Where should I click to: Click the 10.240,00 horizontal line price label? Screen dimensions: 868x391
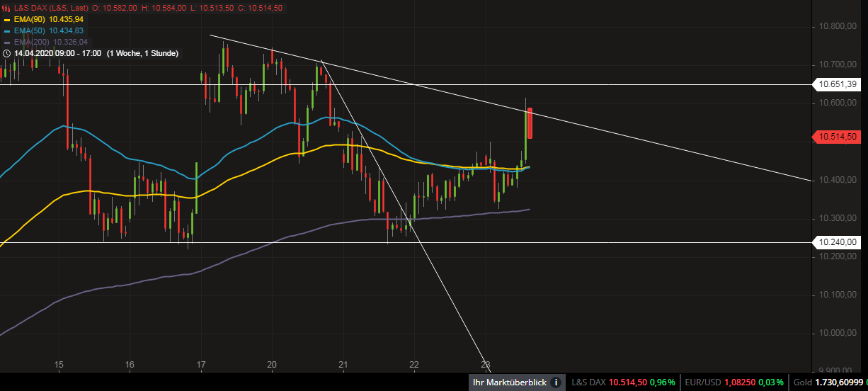pos(835,242)
